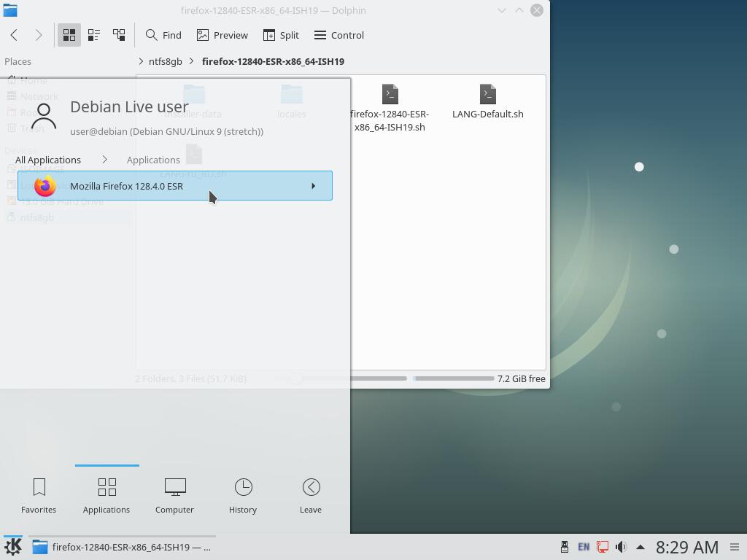Close the Dolphin window
747x560 pixels.
(537, 10)
